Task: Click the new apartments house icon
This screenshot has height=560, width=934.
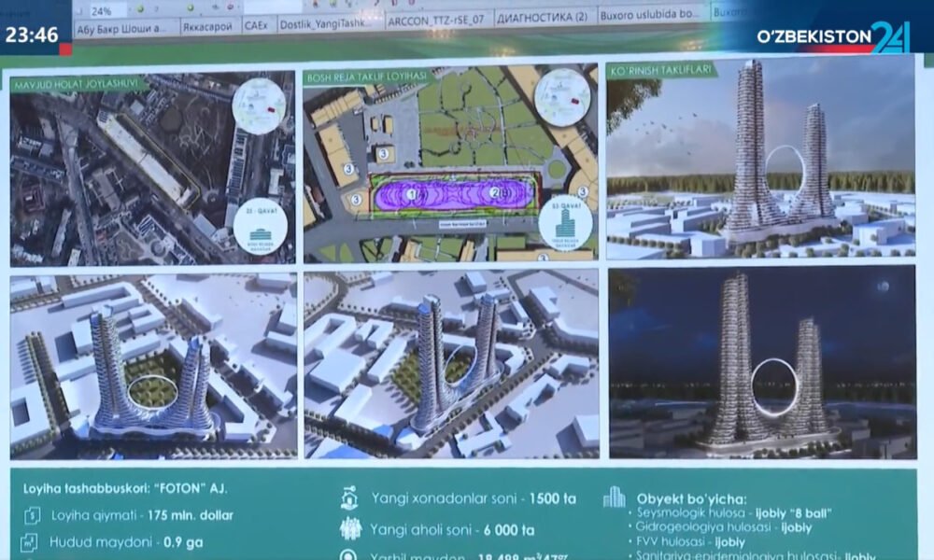Action: click(349, 498)
